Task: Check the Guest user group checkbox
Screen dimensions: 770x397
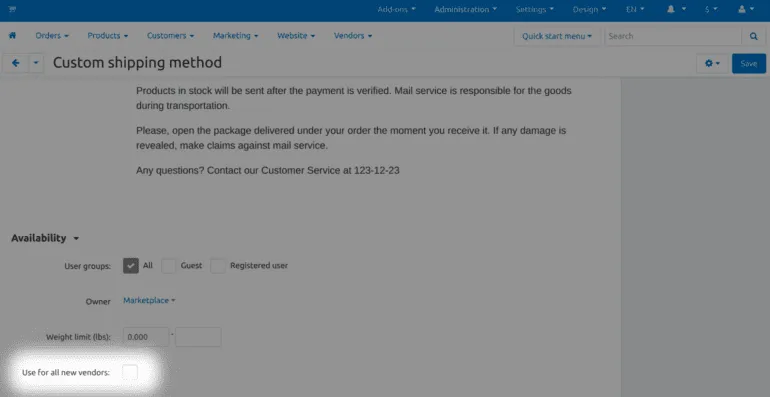Action: pos(168,266)
